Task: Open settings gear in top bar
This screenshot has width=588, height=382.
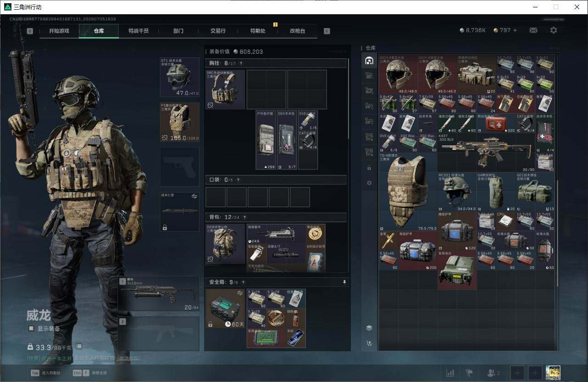Action: (554, 30)
